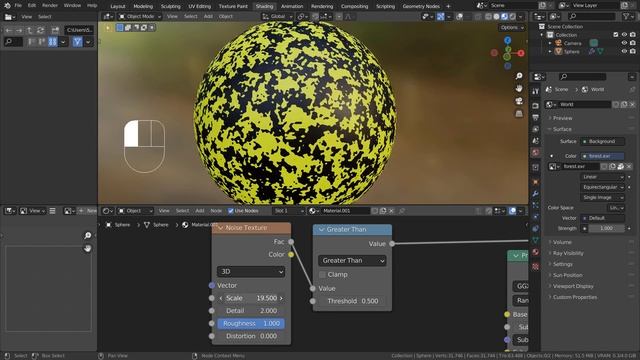640x360 pixels.
Task: Click the New image button
Action: (x=87, y=211)
